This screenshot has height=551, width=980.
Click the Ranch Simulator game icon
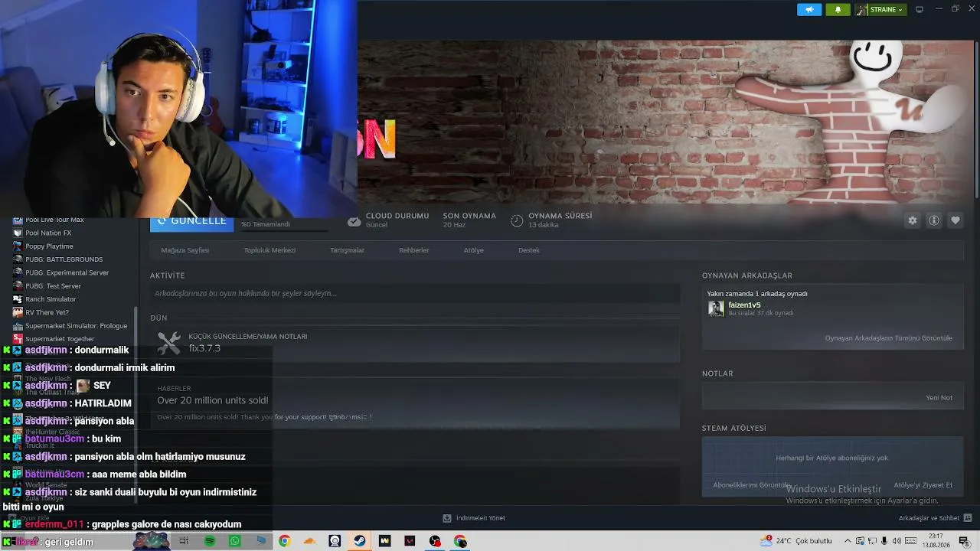tap(18, 299)
